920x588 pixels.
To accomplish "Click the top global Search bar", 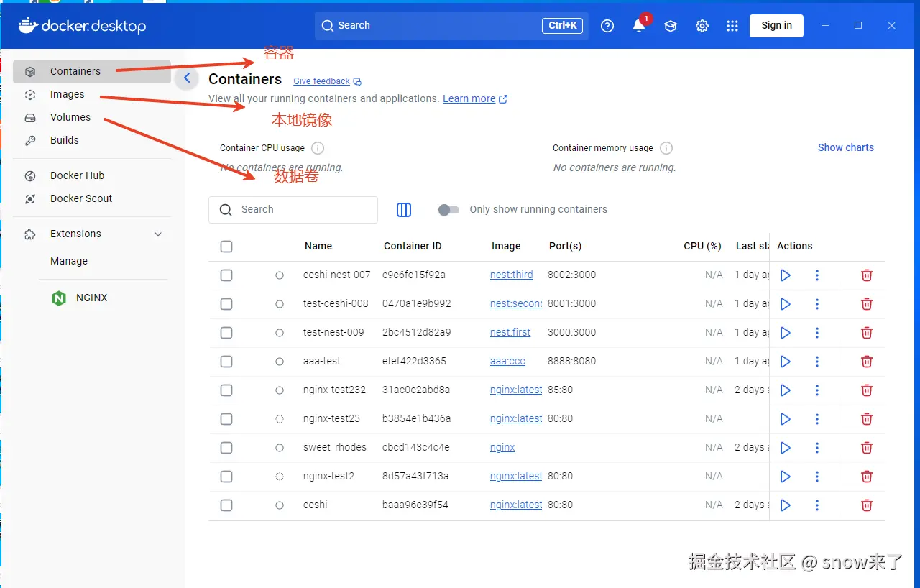I will tap(451, 26).
